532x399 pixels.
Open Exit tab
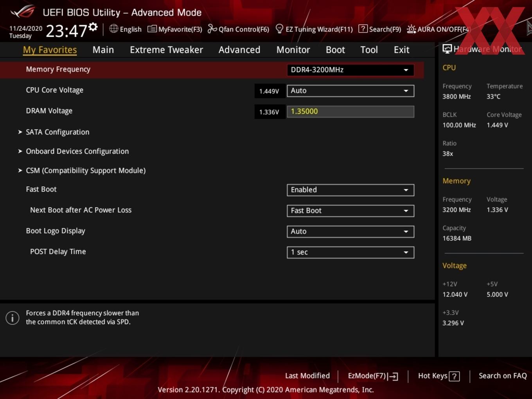click(401, 50)
